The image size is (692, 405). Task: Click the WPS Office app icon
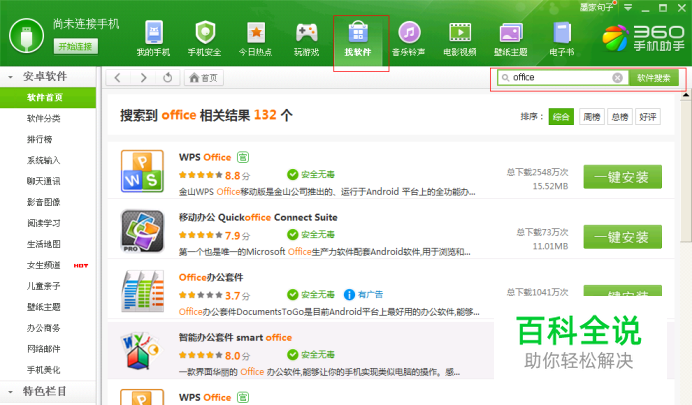click(142, 171)
